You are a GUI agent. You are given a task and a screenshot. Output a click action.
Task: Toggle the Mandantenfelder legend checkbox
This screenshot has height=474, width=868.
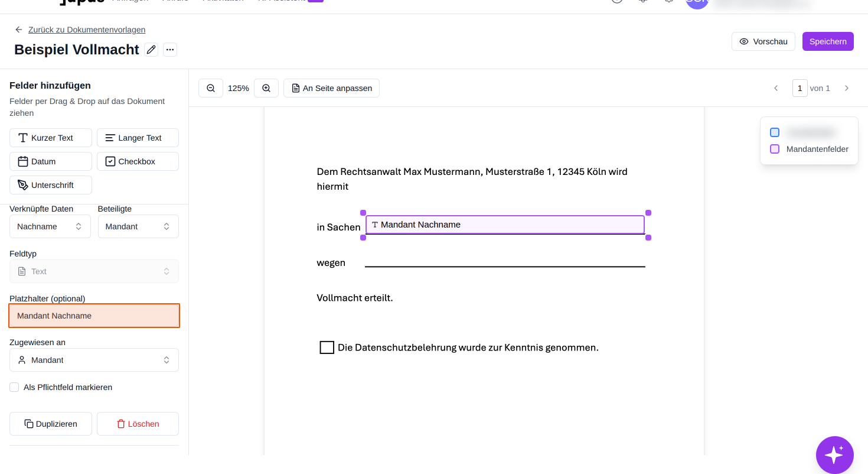click(x=775, y=149)
